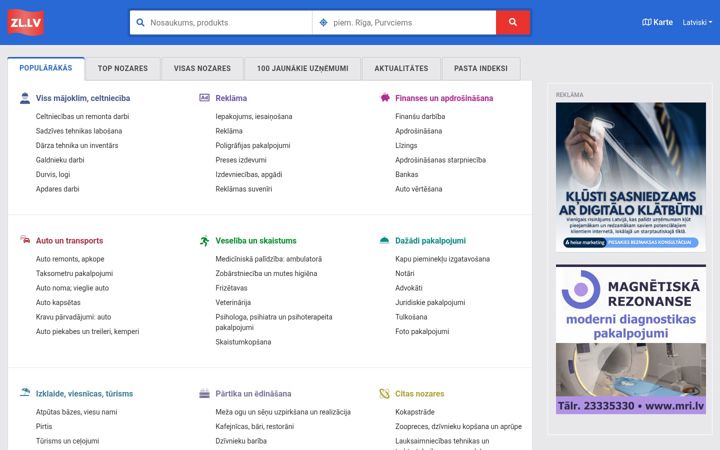Open the Notāri link
The width and height of the screenshot is (720, 450).
[x=405, y=273]
